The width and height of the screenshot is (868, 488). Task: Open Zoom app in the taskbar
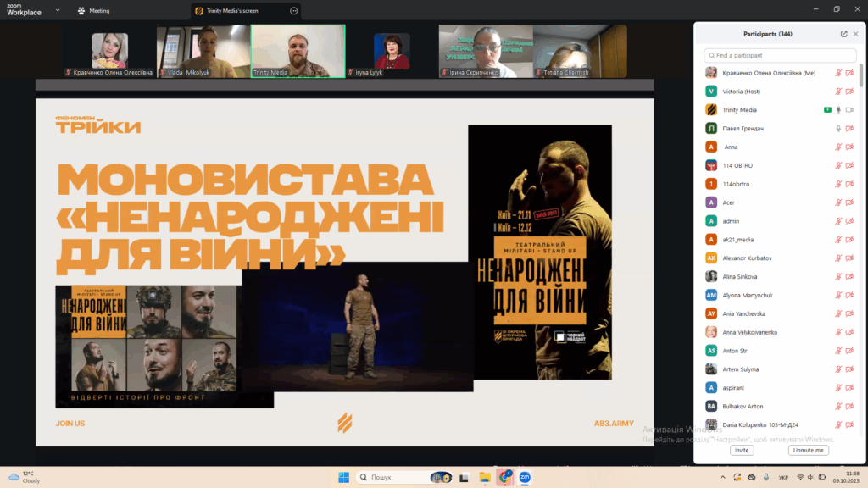tap(525, 477)
